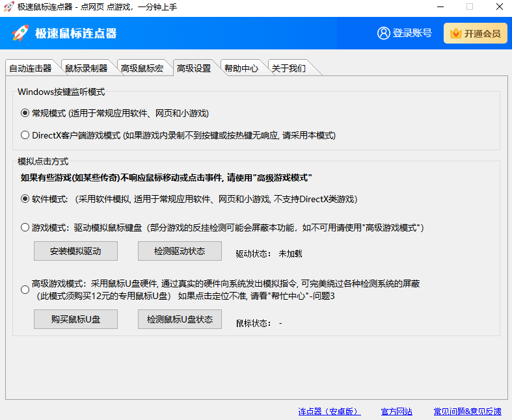Go to the 高级鼠标宏 tab
512x420 pixels.
(x=142, y=68)
